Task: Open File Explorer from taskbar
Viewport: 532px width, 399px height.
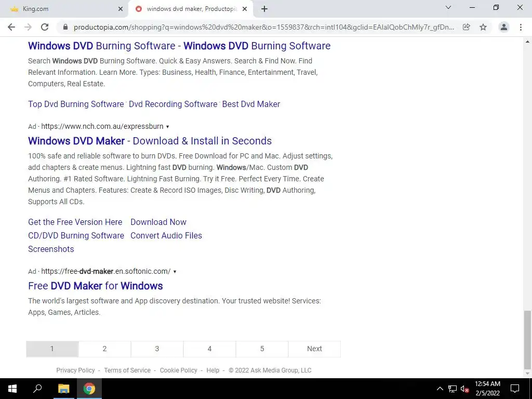Action: click(x=63, y=389)
